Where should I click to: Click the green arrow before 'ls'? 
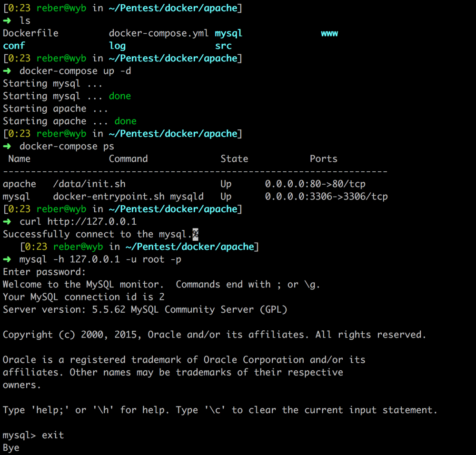coord(7,20)
